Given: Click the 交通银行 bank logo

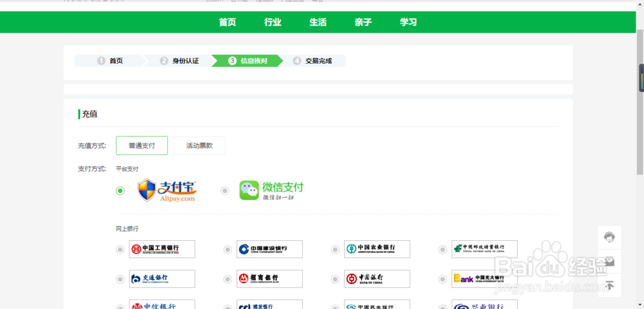Looking at the screenshot, I should point(162,279).
